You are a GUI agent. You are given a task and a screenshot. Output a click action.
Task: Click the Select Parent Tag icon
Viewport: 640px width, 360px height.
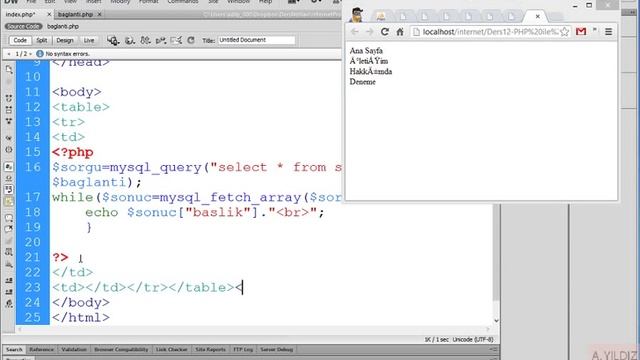[x=9, y=138]
